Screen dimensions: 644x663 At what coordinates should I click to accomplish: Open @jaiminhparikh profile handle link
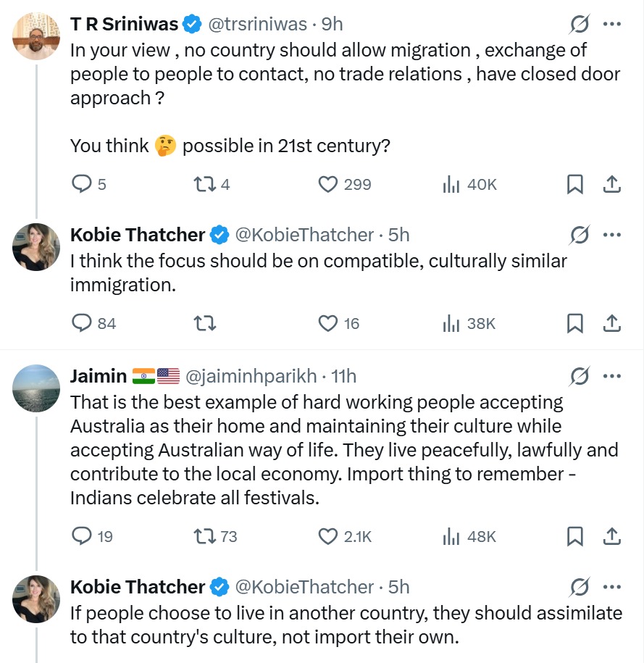251,376
